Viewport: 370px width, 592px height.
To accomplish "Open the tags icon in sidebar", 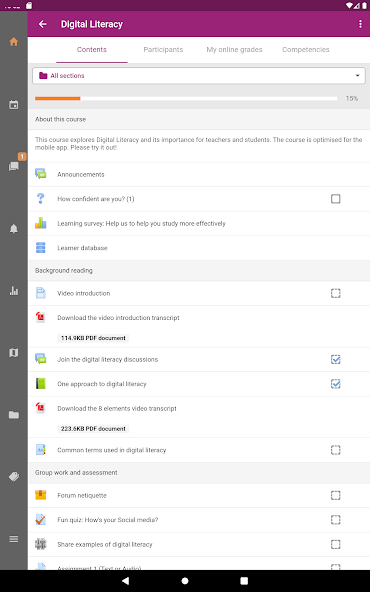I will click(x=14, y=477).
